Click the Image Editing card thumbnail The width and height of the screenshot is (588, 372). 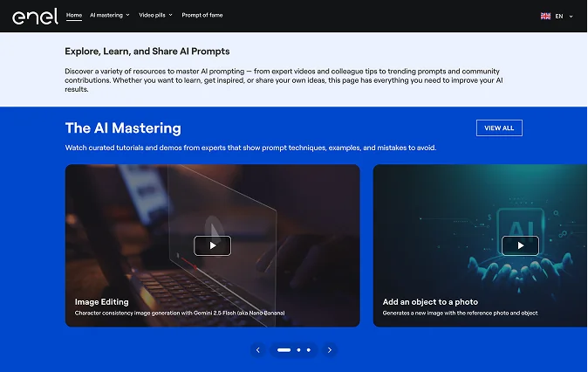[x=212, y=245]
